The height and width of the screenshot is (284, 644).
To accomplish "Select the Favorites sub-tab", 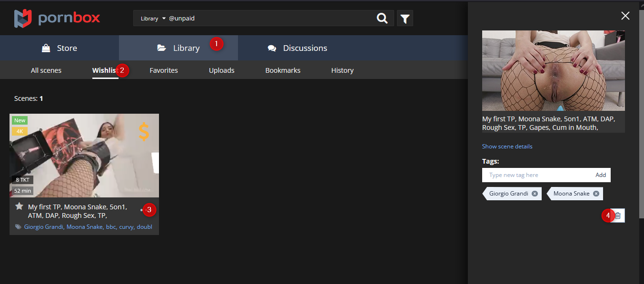I will pos(164,70).
